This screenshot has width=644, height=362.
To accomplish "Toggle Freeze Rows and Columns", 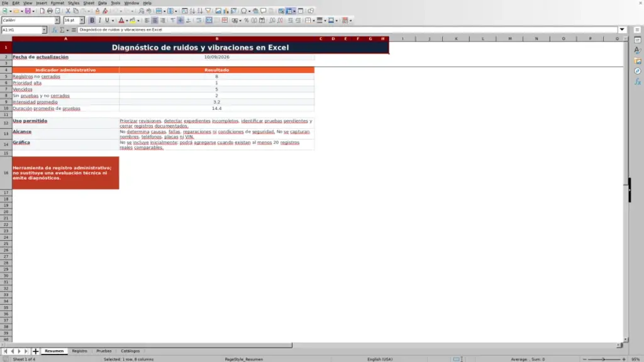I will pyautogui.click(x=289, y=11).
